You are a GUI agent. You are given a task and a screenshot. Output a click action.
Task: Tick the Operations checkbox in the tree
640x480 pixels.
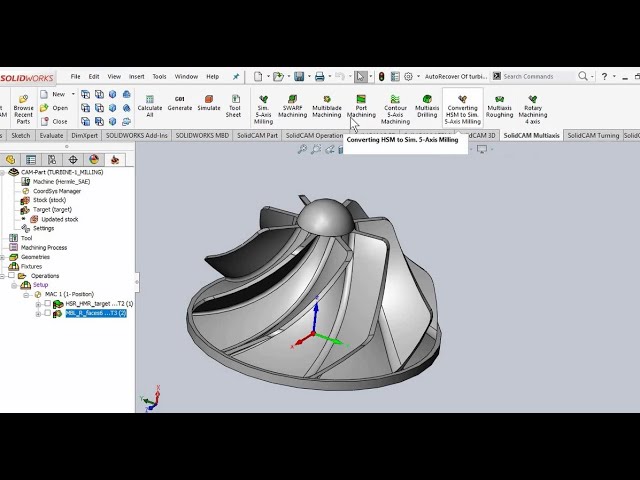pyautogui.click(x=11, y=276)
